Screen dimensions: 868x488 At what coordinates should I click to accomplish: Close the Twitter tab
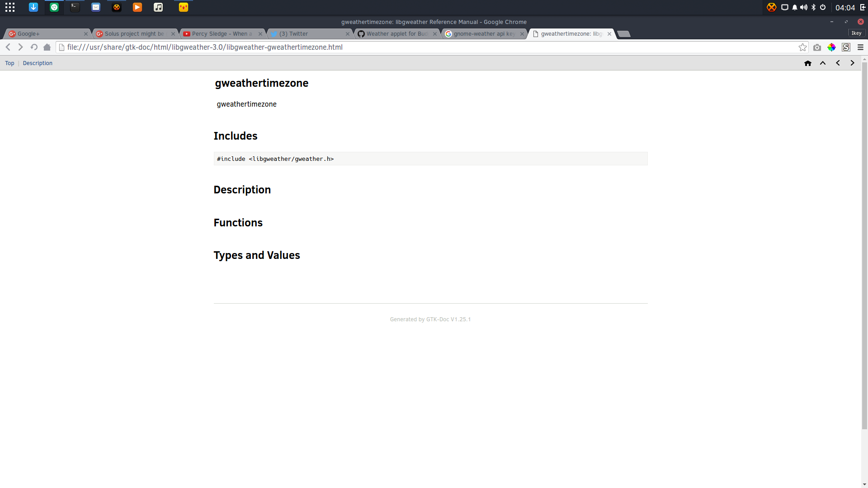coord(348,34)
